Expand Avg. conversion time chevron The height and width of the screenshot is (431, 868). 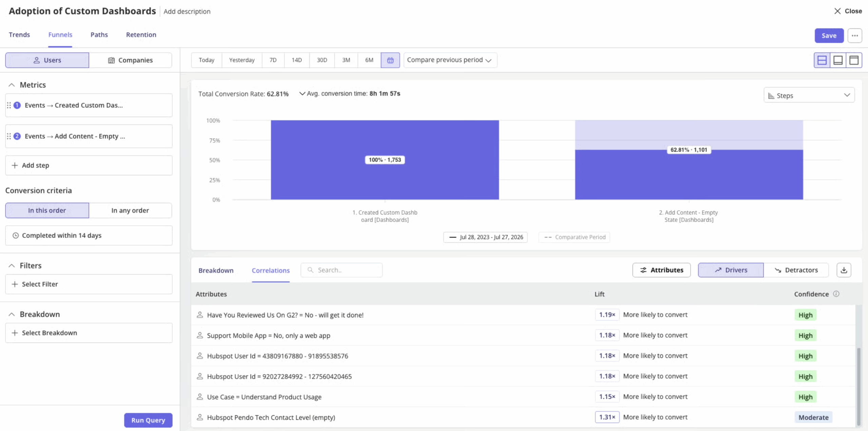(x=302, y=94)
